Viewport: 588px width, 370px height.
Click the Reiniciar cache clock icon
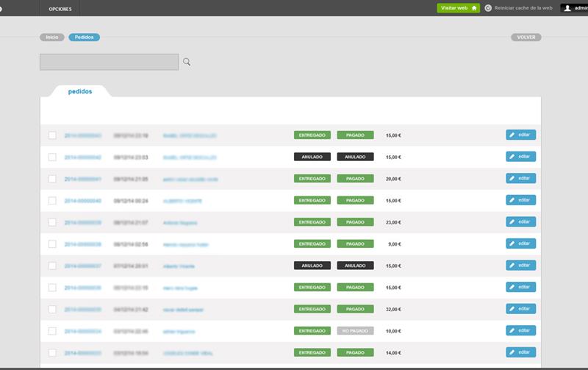[x=488, y=8]
